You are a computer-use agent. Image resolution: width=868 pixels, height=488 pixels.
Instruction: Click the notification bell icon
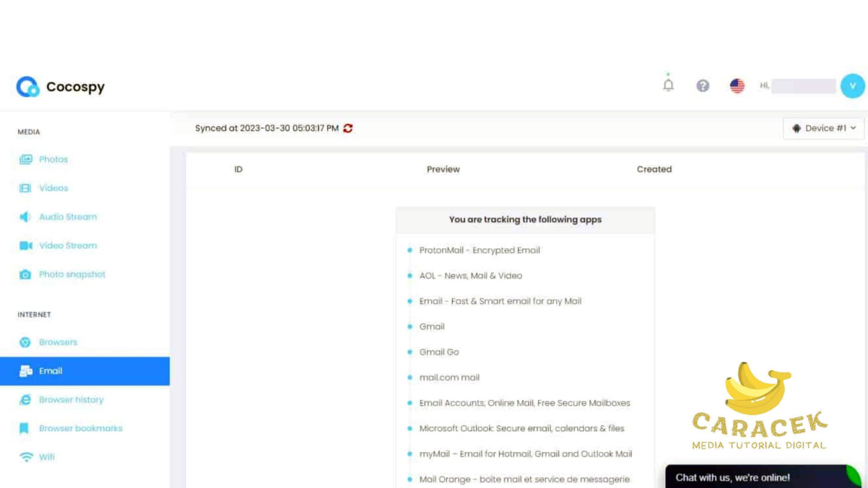pos(668,85)
